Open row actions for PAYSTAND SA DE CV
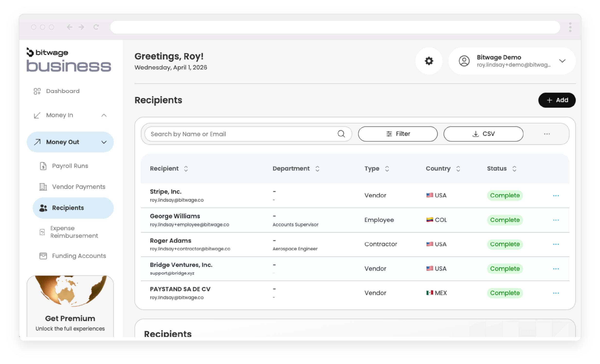Screen dimensions: 600x364 point(556,293)
